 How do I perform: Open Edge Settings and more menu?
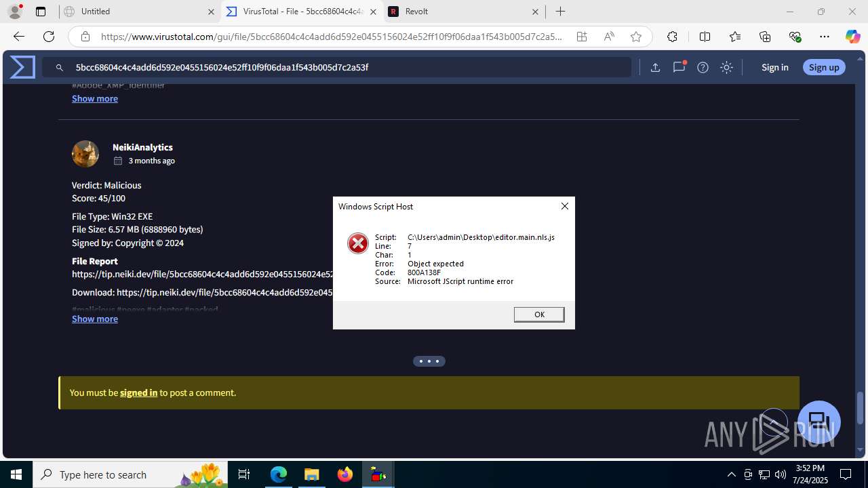click(825, 37)
